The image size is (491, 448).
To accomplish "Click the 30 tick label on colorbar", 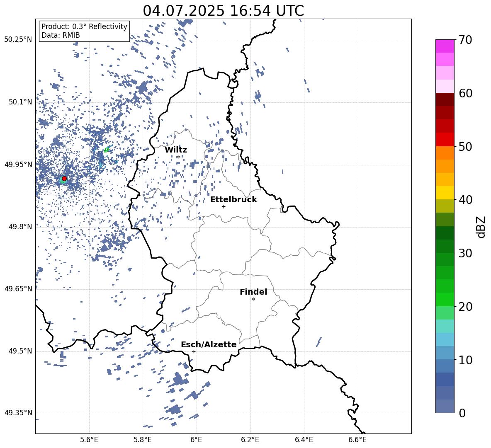I will tap(465, 253).
